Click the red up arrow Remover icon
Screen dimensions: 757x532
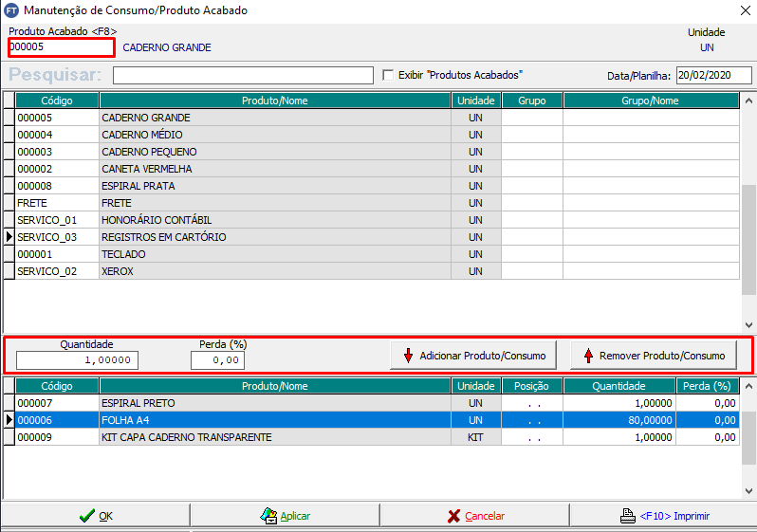click(x=588, y=356)
